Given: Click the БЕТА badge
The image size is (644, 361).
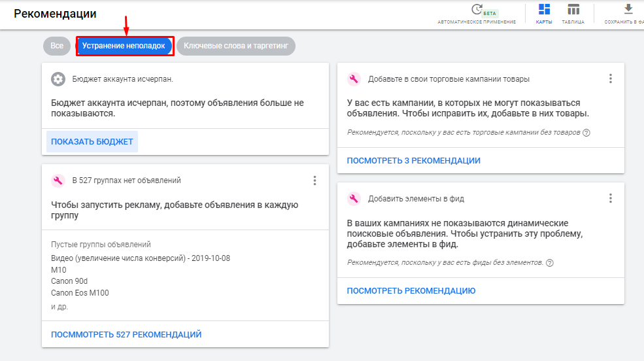Looking at the screenshot, I should coord(490,13).
